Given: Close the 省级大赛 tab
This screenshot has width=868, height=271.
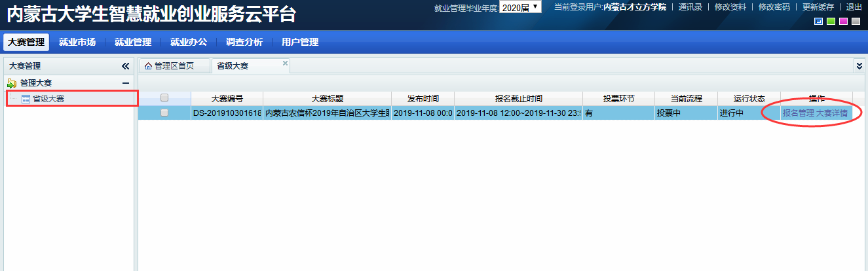Looking at the screenshot, I should pyautogui.click(x=285, y=63).
